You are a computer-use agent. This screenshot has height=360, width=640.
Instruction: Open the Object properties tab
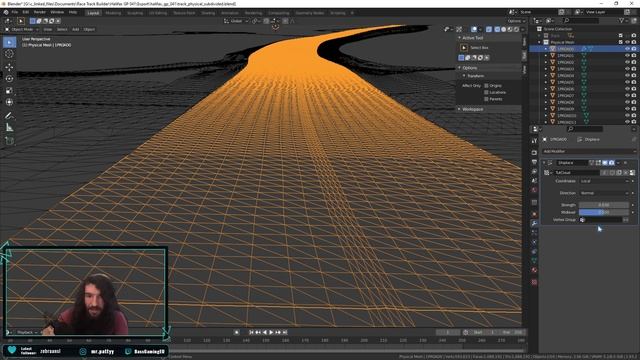(534, 214)
